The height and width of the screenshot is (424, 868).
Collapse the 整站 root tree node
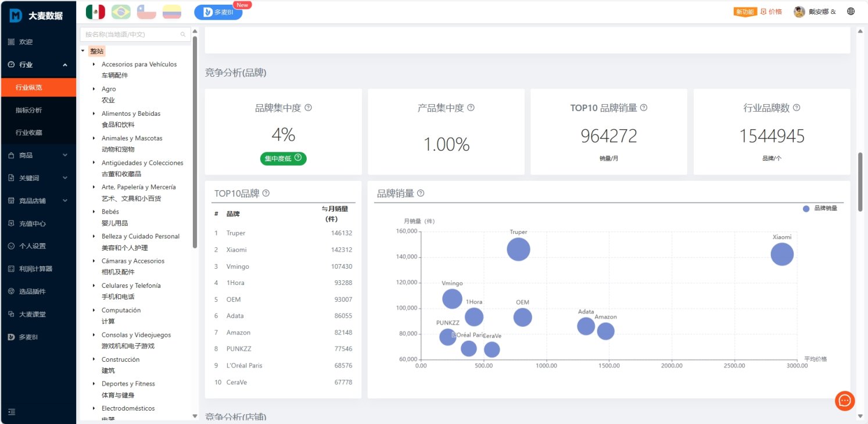point(83,51)
